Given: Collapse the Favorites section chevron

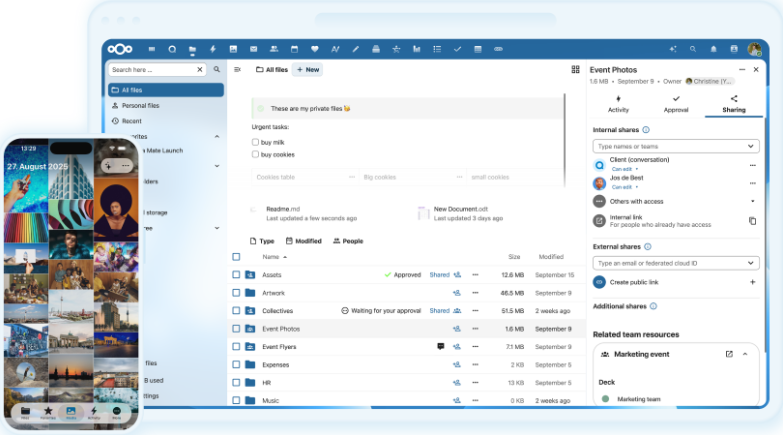Looking at the screenshot, I should click(x=217, y=136).
